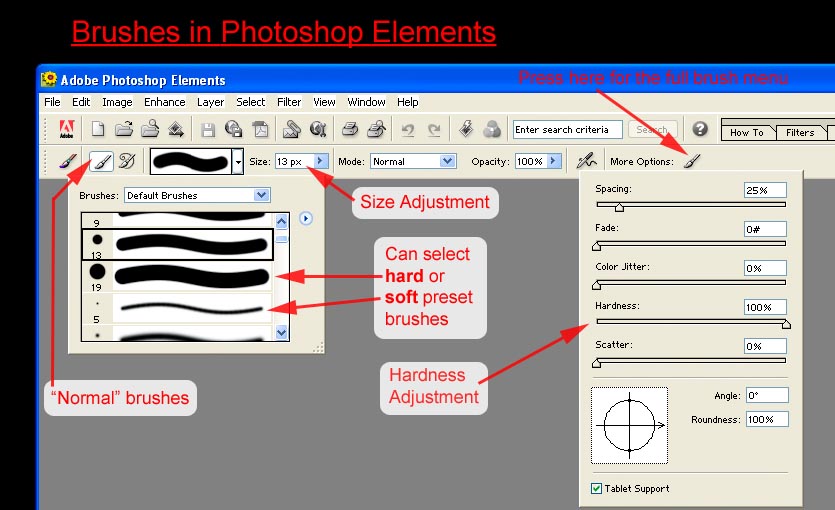Click the Roundness value field
This screenshot has height=510, width=835.
pyautogui.click(x=767, y=419)
